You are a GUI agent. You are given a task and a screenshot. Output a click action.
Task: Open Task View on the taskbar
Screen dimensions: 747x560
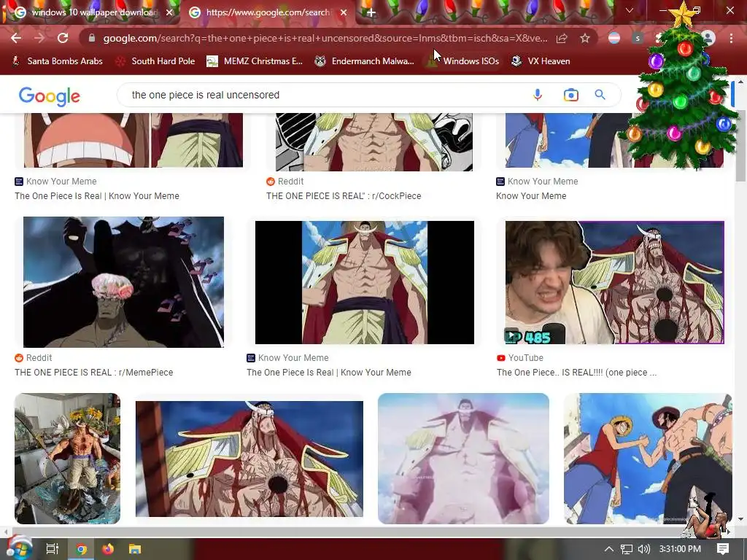(x=53, y=549)
